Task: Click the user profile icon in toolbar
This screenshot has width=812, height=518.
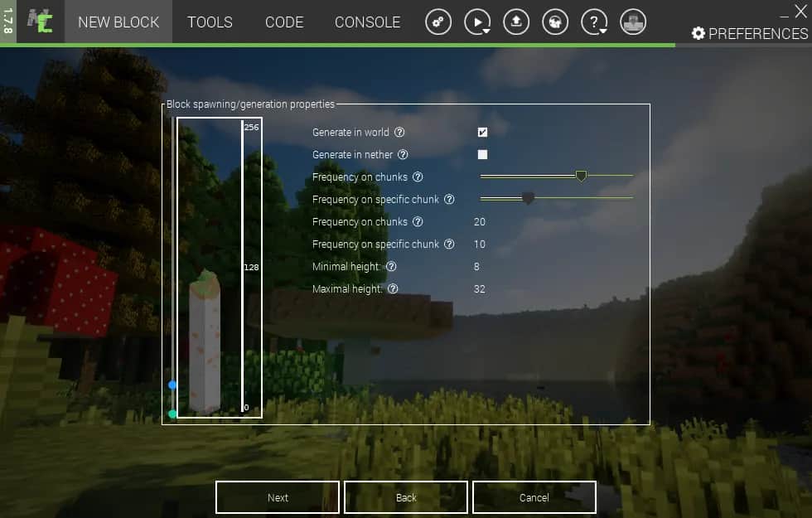Action: 633,22
